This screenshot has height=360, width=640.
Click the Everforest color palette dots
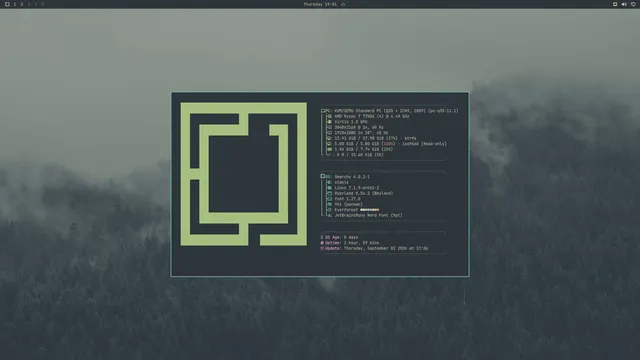[370, 210]
